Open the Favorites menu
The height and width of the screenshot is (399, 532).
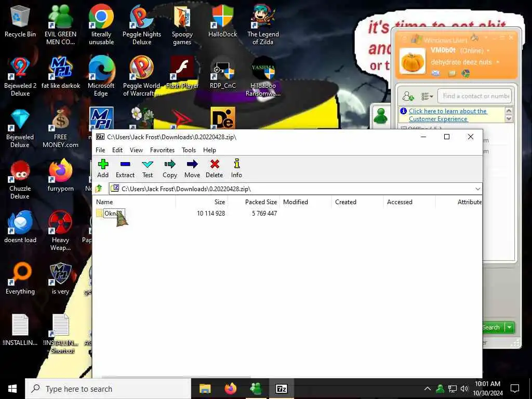coord(162,150)
